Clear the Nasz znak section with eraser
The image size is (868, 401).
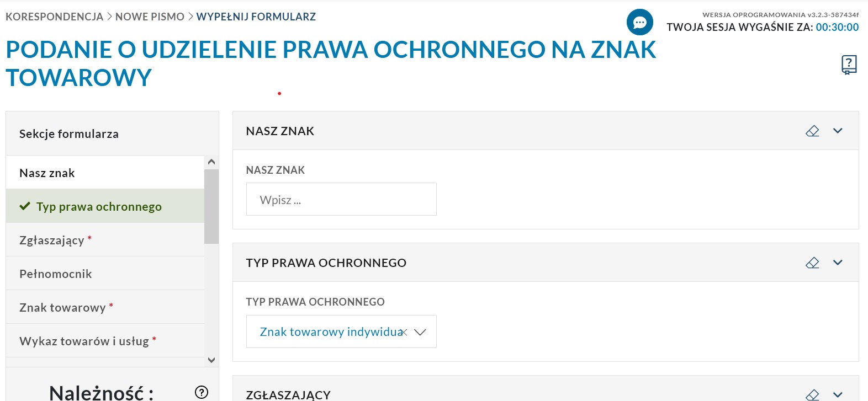[812, 131]
